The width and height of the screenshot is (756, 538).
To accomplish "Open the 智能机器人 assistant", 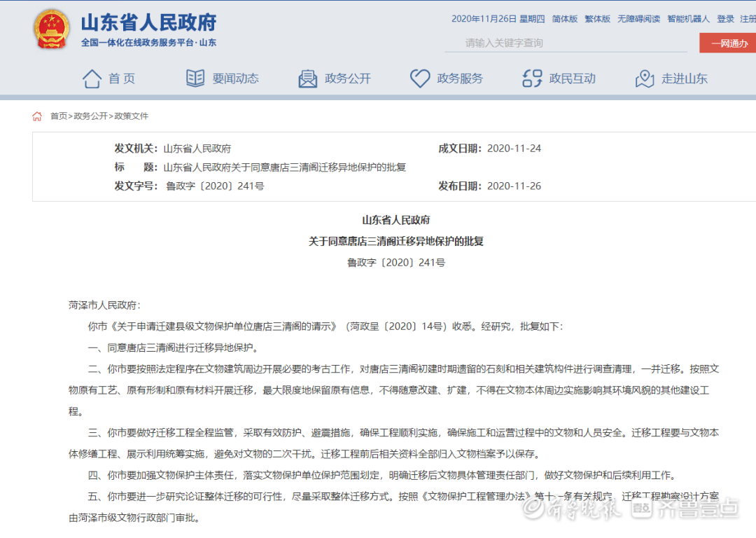I will (688, 19).
